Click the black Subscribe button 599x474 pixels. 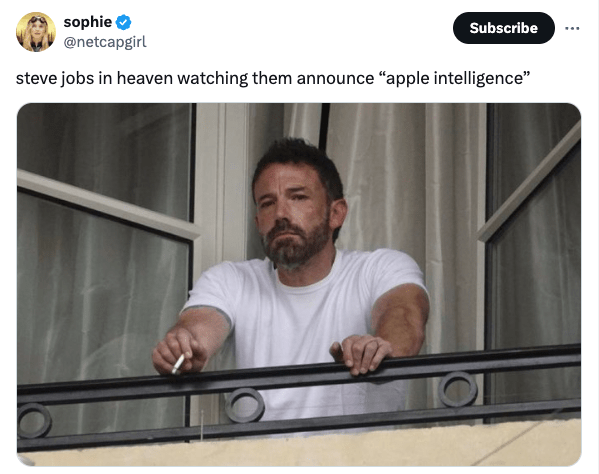click(503, 28)
